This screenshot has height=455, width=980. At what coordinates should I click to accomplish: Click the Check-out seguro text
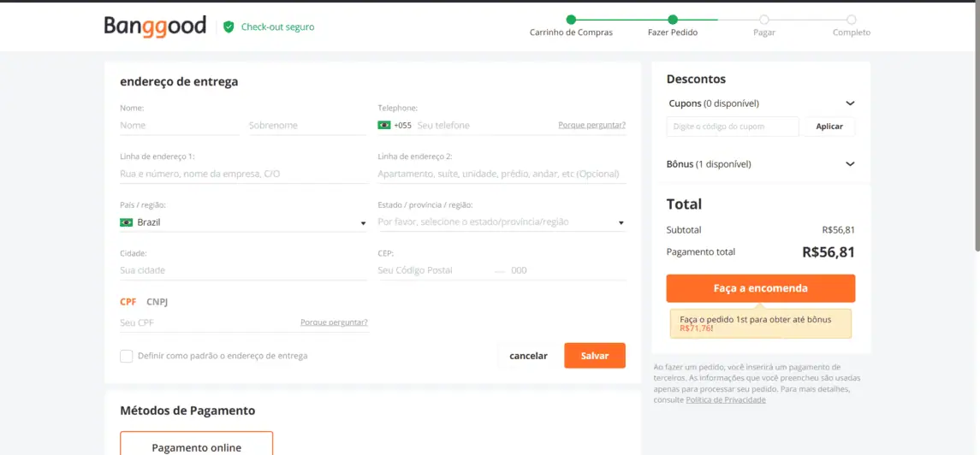[277, 27]
